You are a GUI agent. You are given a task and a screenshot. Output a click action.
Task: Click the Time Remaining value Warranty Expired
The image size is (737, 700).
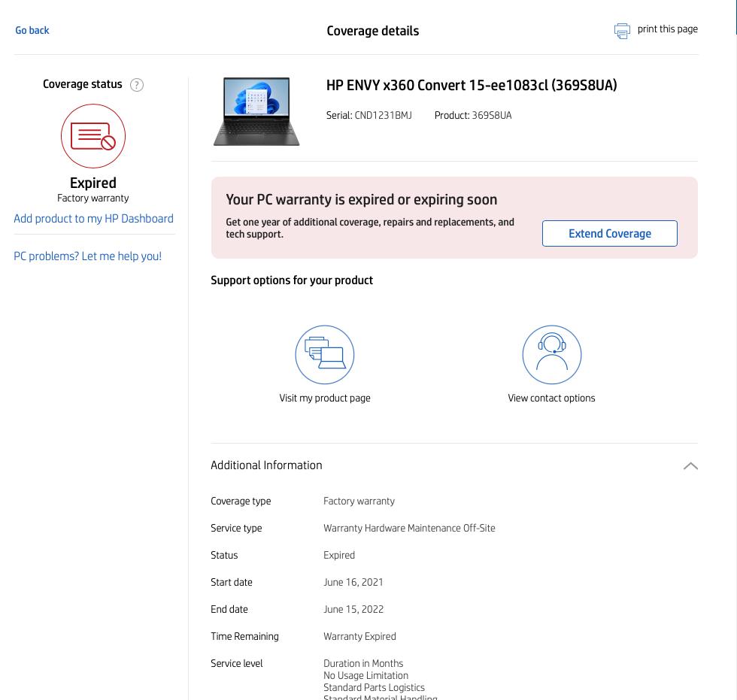coord(359,636)
